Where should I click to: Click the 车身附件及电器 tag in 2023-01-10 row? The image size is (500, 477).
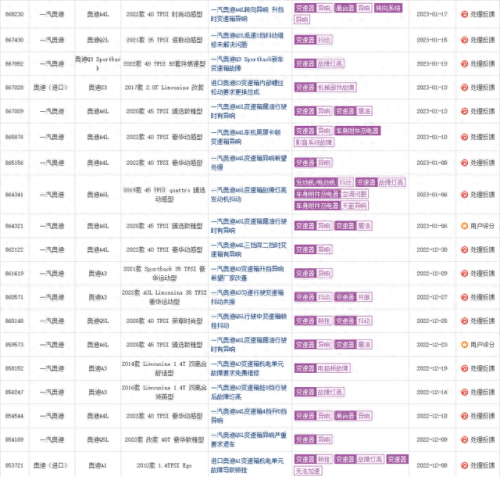(x=357, y=131)
